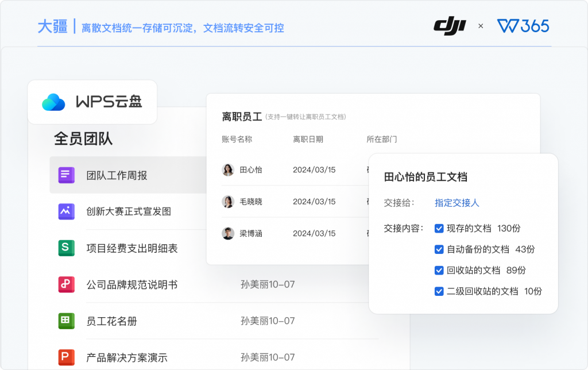This screenshot has width=588, height=370.
Task: Select the 员工花名册 table icon
Action: point(66,321)
